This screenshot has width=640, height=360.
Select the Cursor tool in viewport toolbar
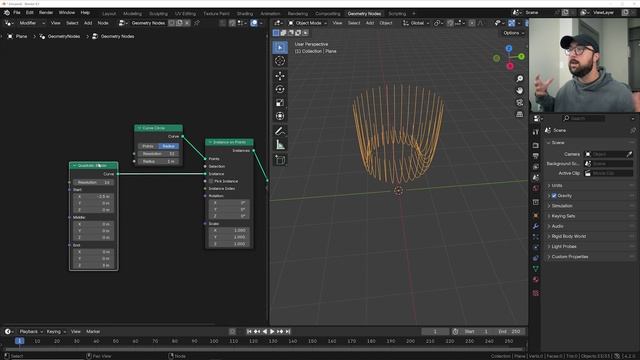[280, 61]
